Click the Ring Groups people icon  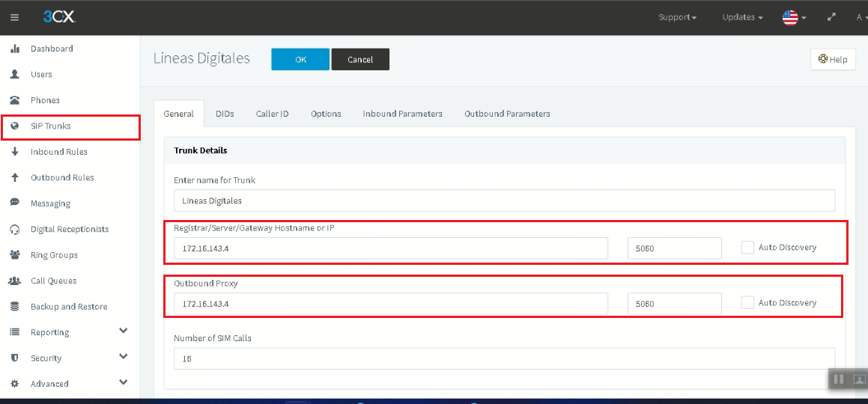15,255
